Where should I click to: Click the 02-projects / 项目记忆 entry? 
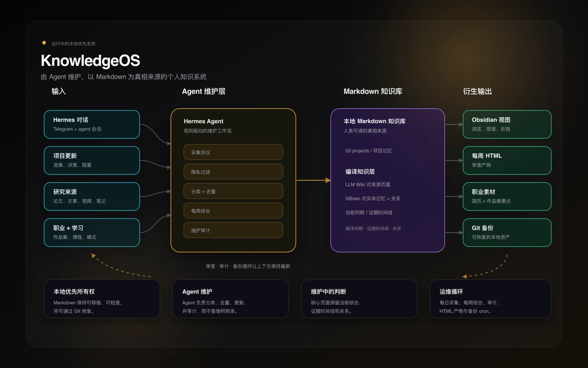[369, 151]
